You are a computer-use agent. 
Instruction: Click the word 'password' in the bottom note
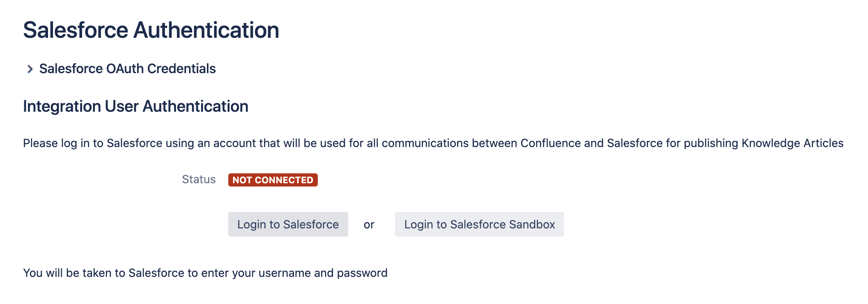point(362,273)
